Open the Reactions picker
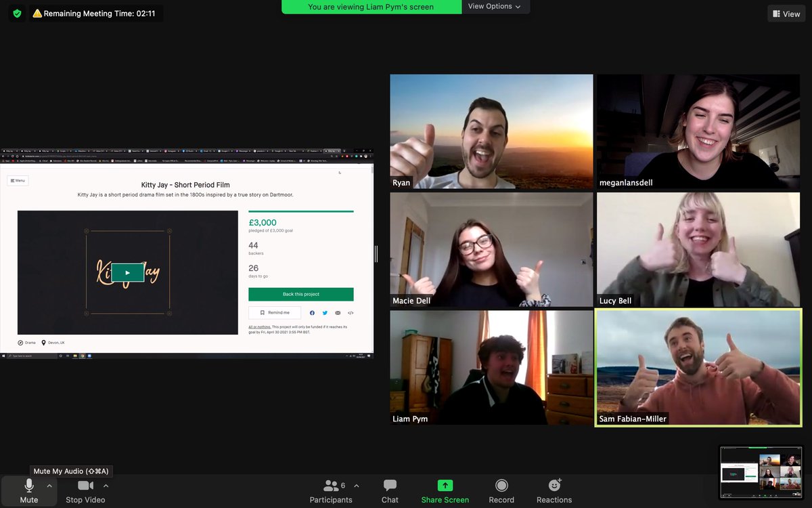 point(554,491)
